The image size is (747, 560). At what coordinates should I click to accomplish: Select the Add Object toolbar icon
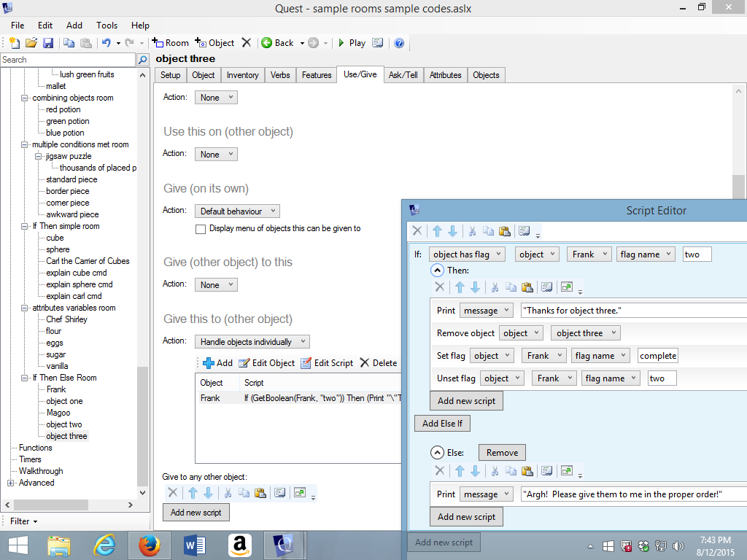[214, 42]
